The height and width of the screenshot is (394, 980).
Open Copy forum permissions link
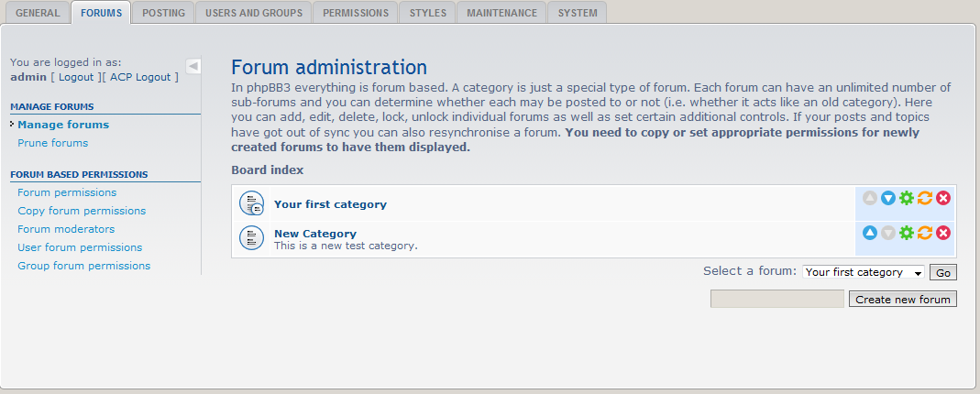click(82, 211)
